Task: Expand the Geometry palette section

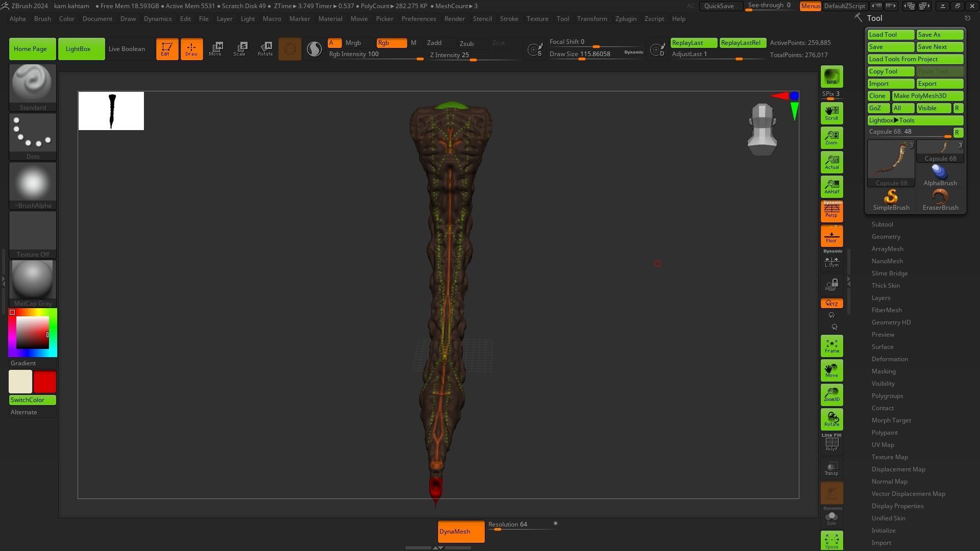Action: click(886, 237)
